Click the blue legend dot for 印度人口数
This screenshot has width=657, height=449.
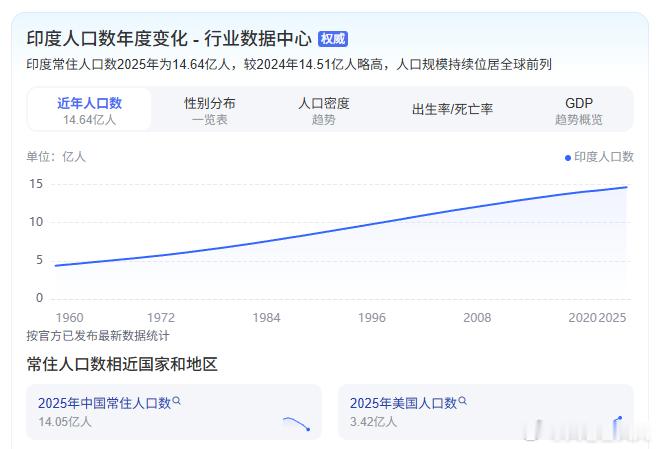[x=568, y=158]
